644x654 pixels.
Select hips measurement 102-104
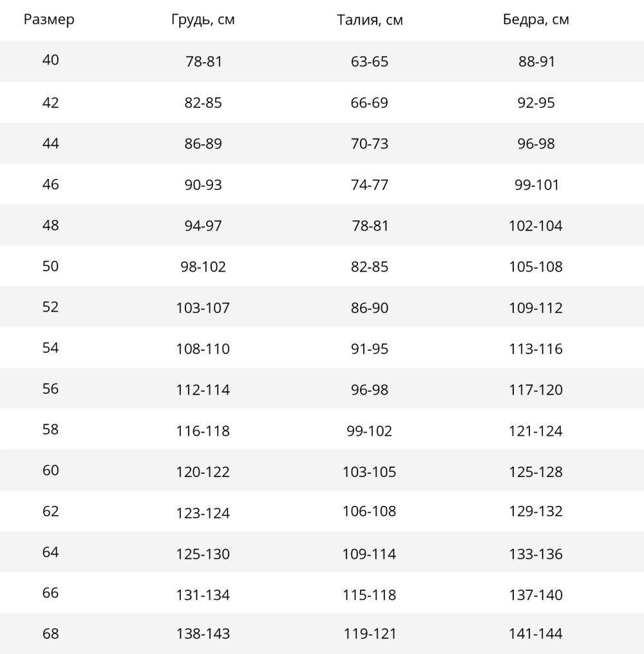pyautogui.click(x=536, y=226)
